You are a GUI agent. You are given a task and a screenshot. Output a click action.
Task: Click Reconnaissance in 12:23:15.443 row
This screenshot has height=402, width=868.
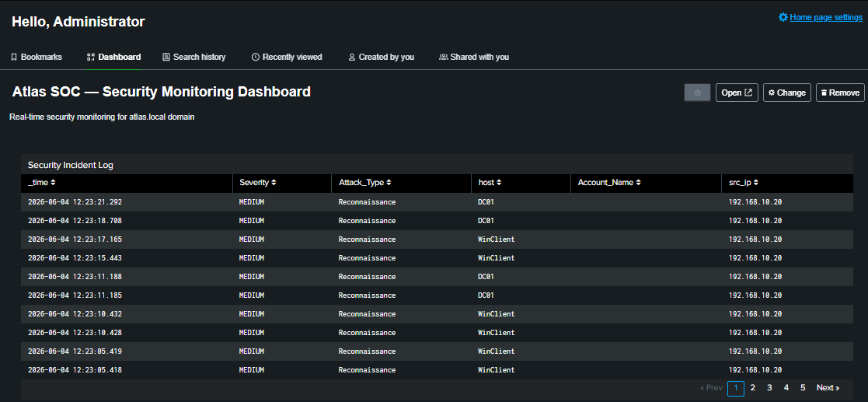(x=367, y=258)
